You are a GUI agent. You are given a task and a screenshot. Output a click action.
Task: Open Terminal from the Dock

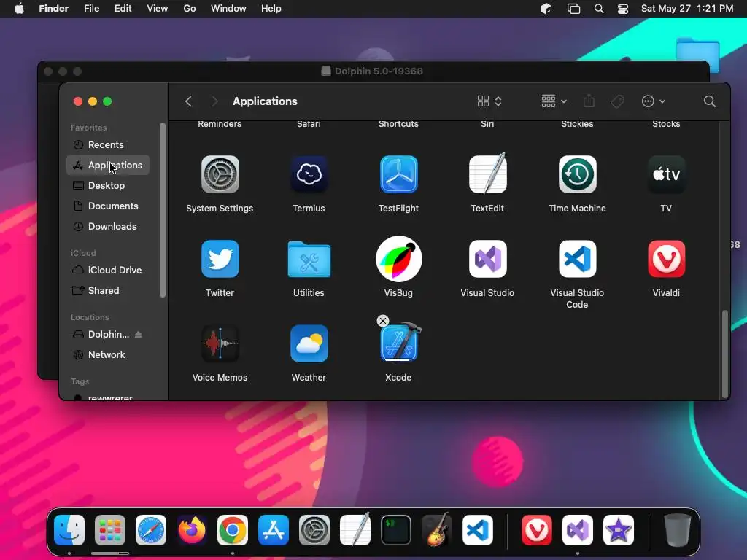(396, 530)
